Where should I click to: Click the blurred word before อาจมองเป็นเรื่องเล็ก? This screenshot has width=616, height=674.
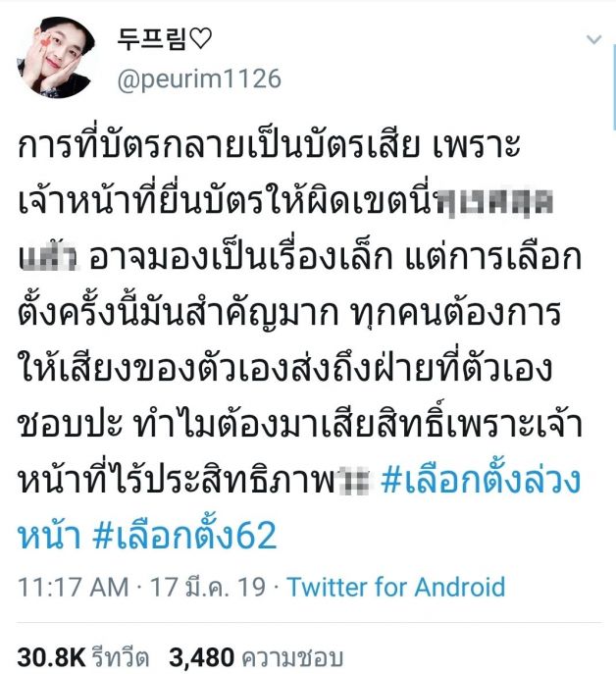[x=48, y=257]
